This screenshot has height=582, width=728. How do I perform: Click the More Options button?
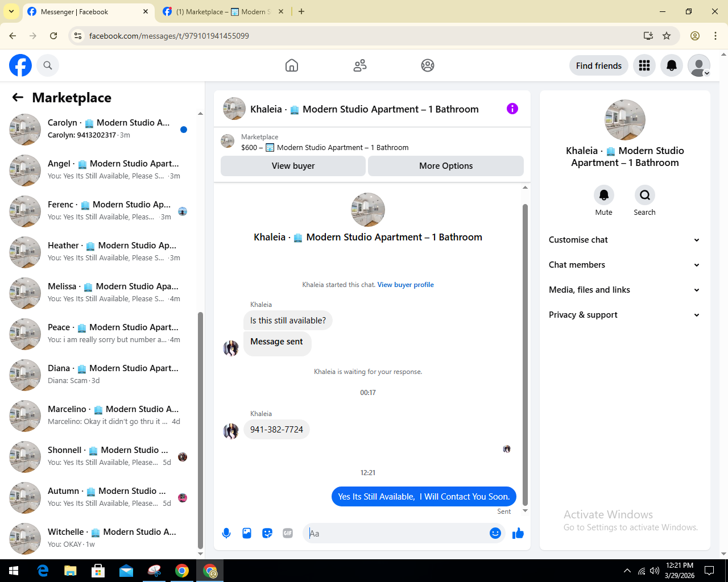click(446, 166)
